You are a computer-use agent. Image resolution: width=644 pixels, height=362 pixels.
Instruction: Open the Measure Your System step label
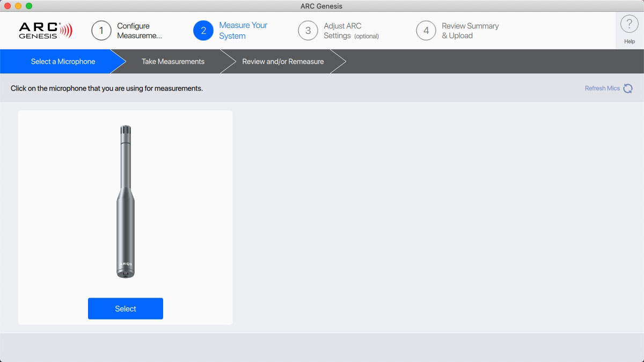click(243, 31)
